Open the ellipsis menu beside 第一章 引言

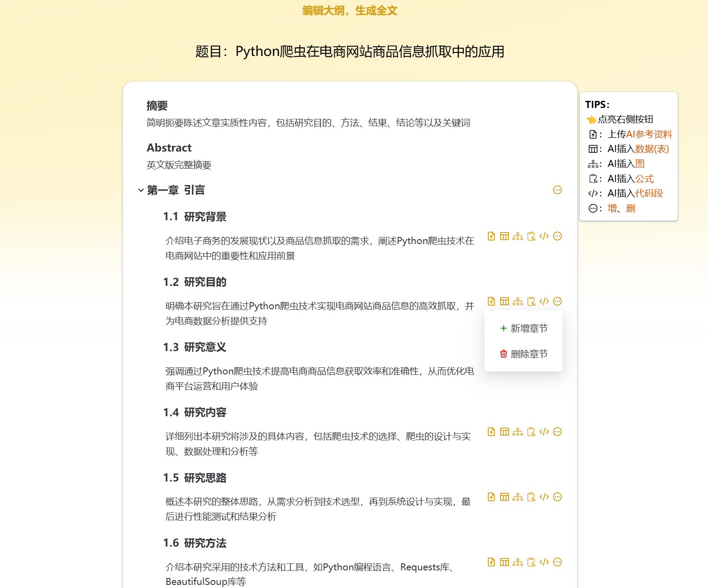tap(557, 190)
